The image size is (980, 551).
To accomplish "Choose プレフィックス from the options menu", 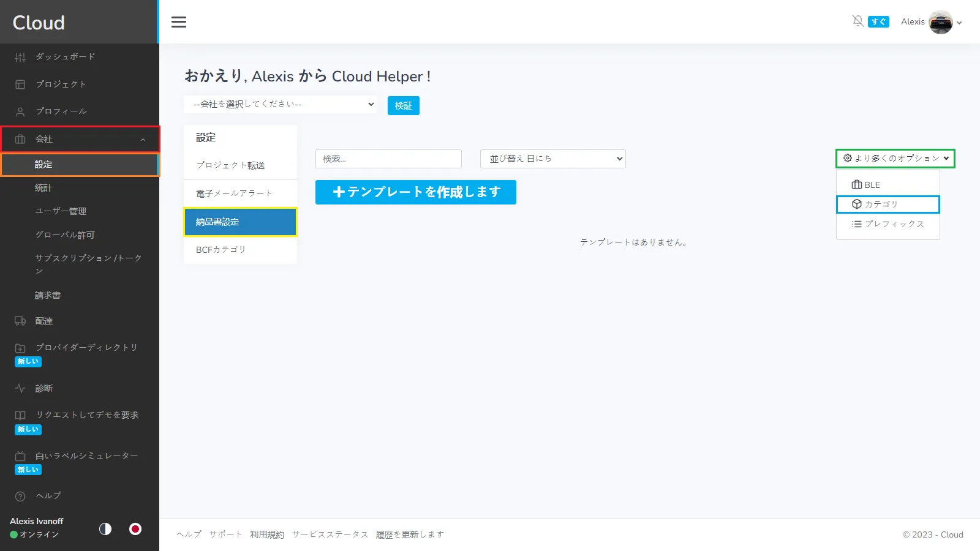I will [888, 224].
